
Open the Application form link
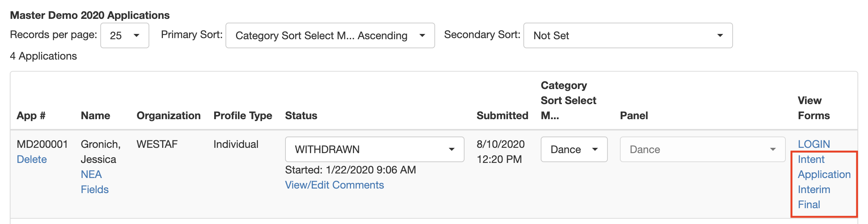coord(824,175)
